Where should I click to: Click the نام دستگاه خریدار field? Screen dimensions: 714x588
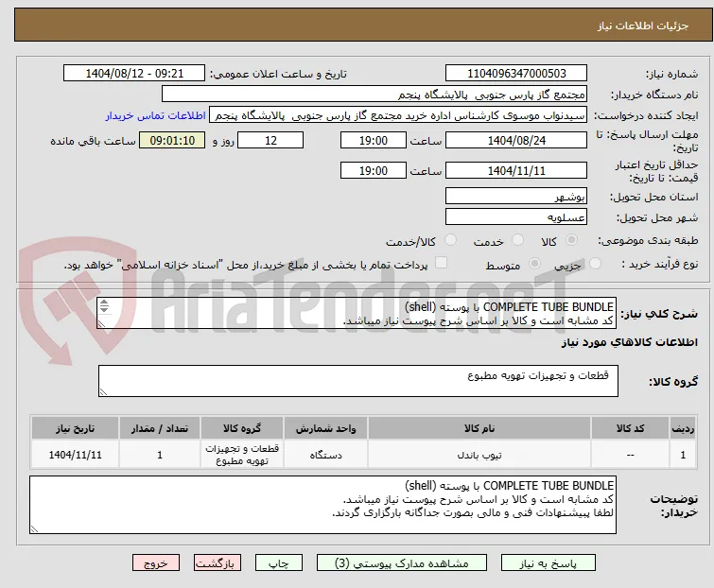(x=374, y=95)
